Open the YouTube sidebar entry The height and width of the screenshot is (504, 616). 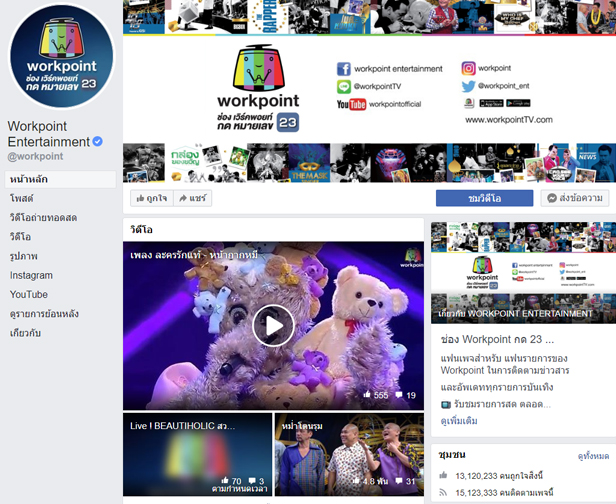pos(29,295)
